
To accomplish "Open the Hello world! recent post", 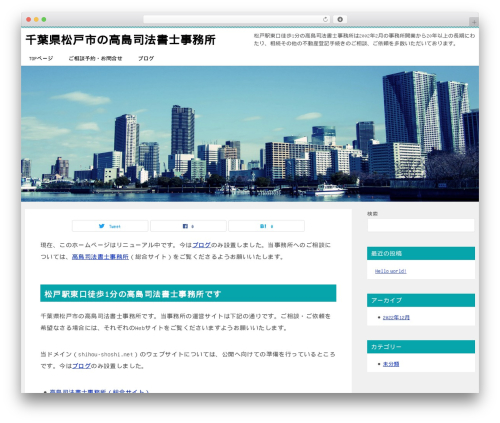I will click(x=391, y=271).
